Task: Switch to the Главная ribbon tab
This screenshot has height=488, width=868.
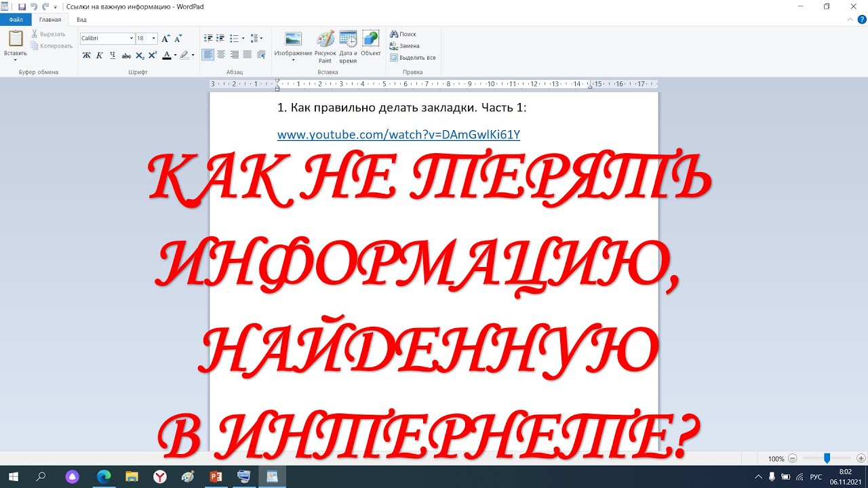Action: [50, 20]
